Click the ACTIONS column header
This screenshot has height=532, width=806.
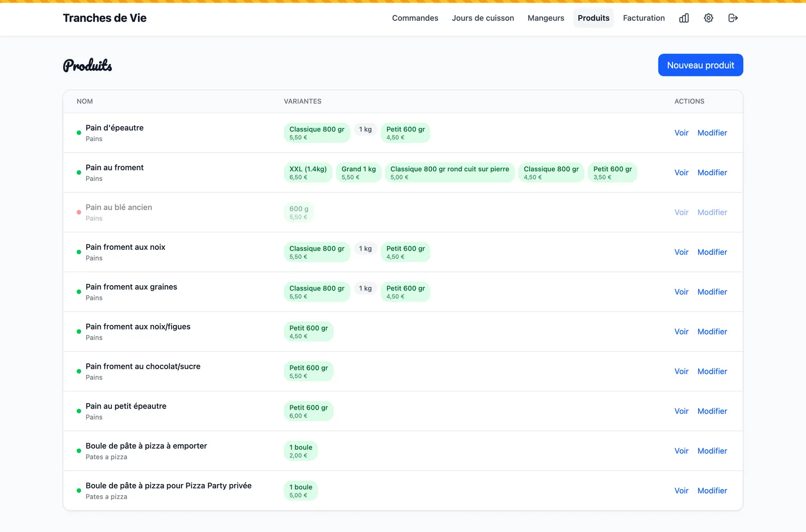[x=690, y=101]
